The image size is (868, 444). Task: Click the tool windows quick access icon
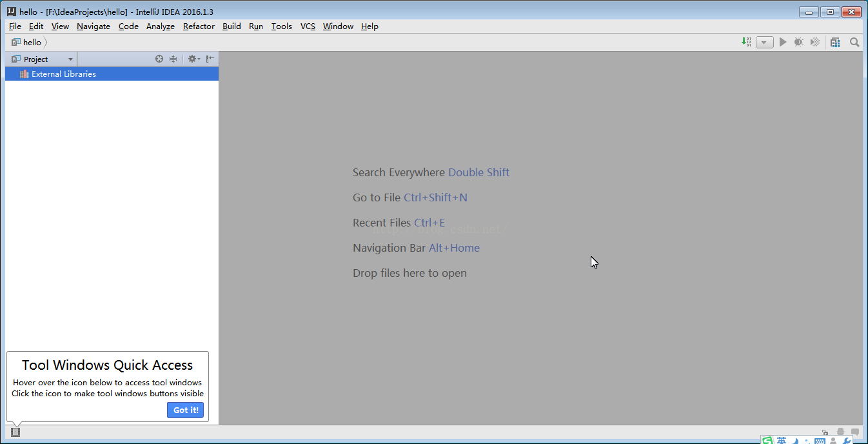15,432
